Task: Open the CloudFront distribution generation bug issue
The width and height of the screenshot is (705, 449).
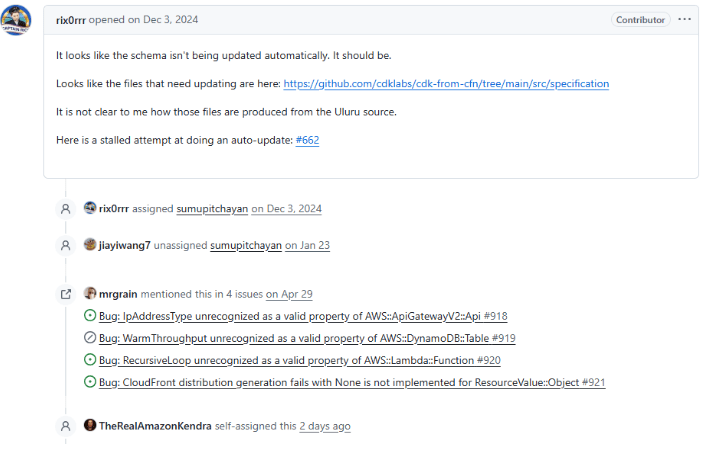Action: (x=352, y=382)
